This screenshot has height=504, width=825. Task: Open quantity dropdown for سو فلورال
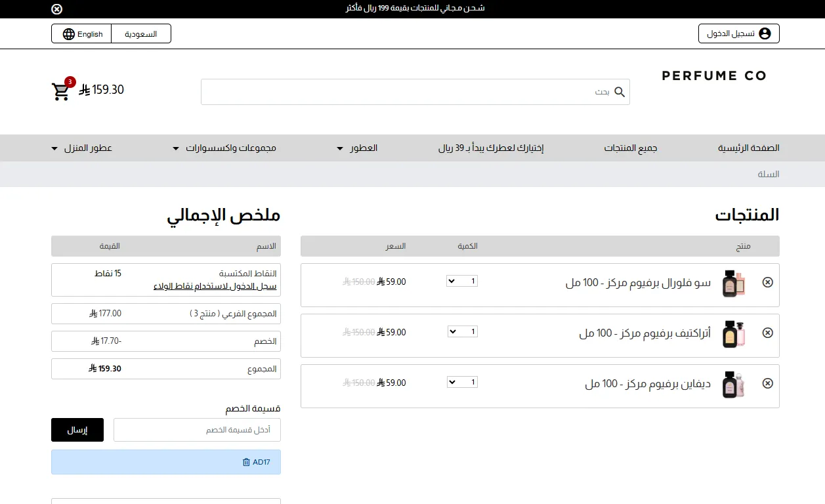[462, 281]
